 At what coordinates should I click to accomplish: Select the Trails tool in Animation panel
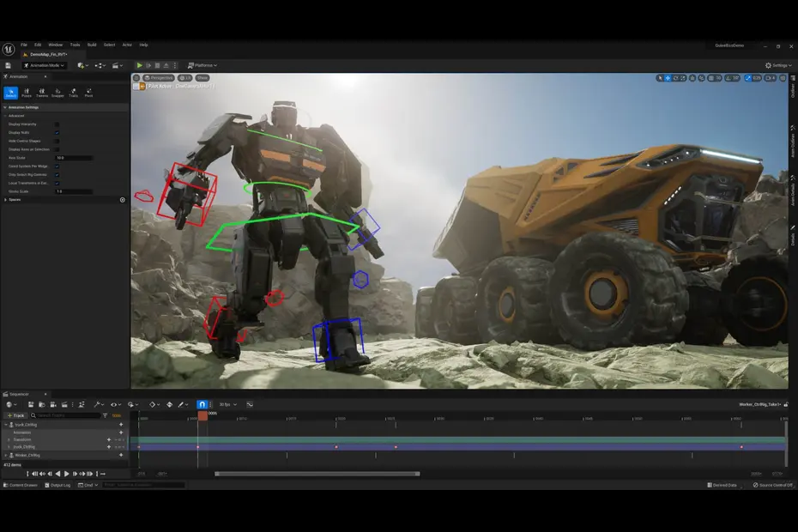tap(73, 93)
